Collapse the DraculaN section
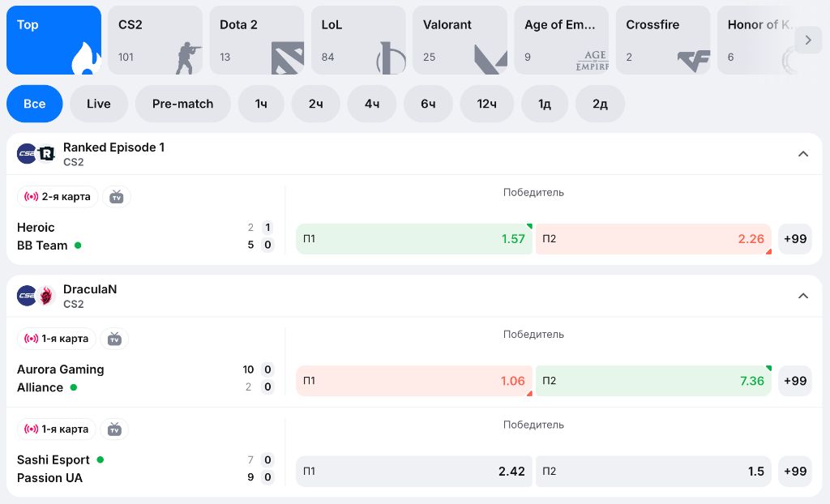 pyautogui.click(x=803, y=296)
